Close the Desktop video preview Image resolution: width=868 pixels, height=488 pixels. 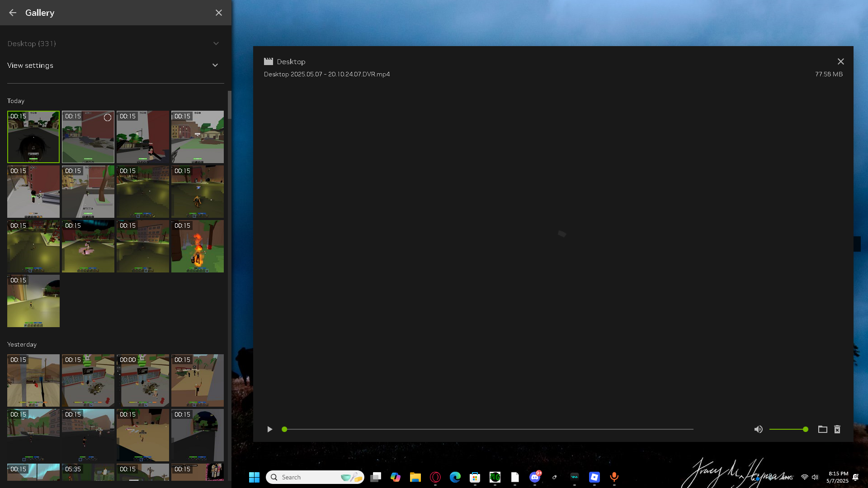coord(840,61)
